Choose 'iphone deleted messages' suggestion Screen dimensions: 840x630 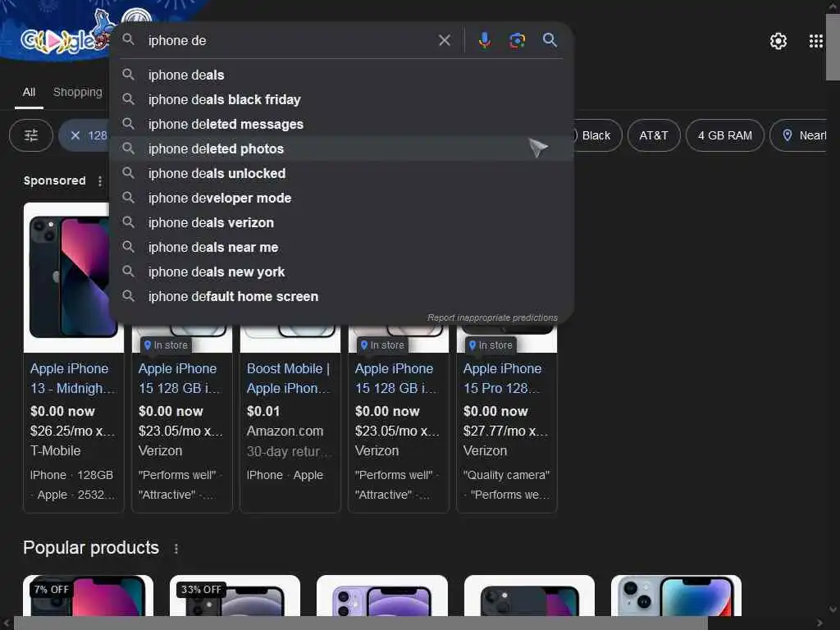click(341, 125)
